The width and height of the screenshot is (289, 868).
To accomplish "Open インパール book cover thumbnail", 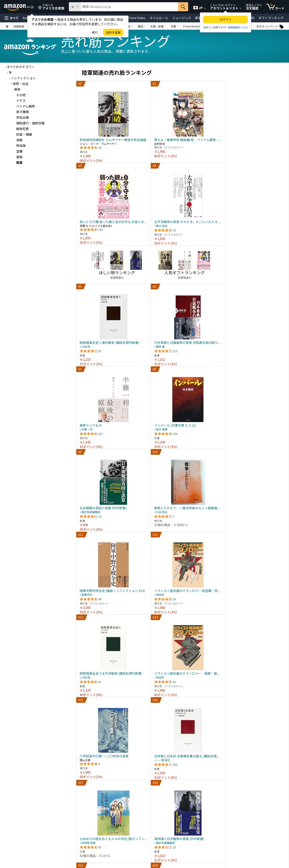I will [188, 399].
